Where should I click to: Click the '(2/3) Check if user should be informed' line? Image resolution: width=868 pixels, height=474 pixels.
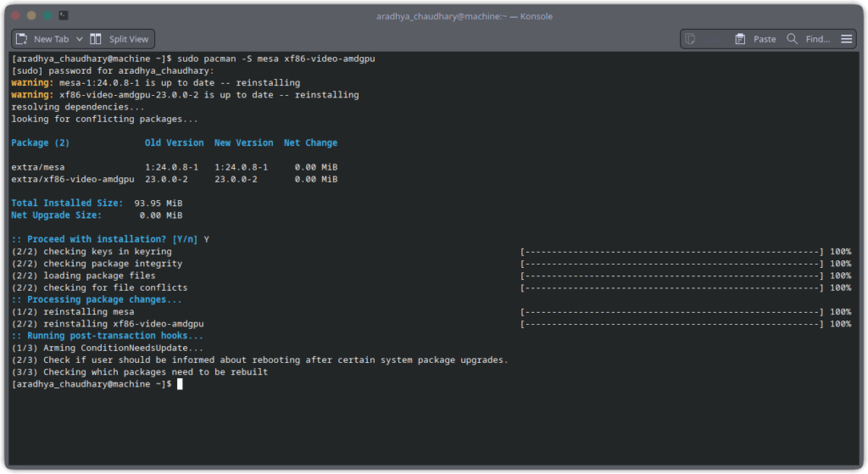(259, 360)
